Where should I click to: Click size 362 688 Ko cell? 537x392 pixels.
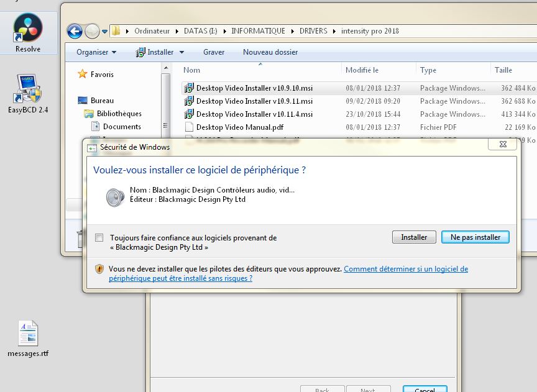[518, 101]
